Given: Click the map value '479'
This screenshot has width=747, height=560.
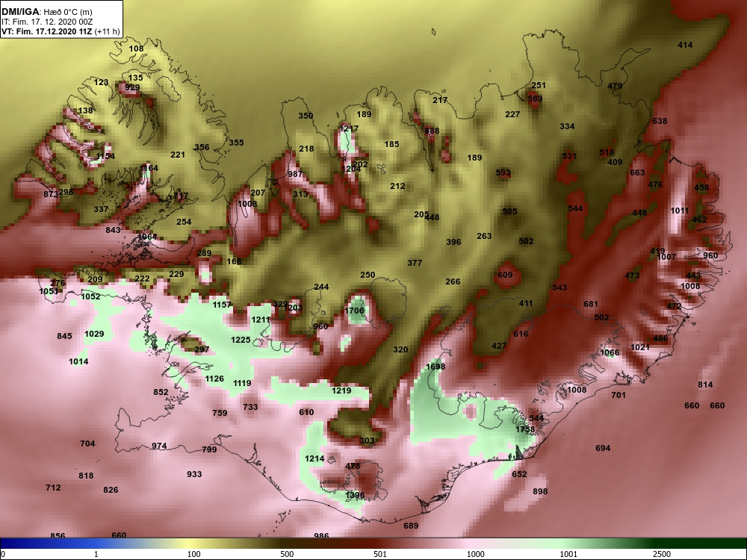Looking at the screenshot, I should tap(615, 86).
